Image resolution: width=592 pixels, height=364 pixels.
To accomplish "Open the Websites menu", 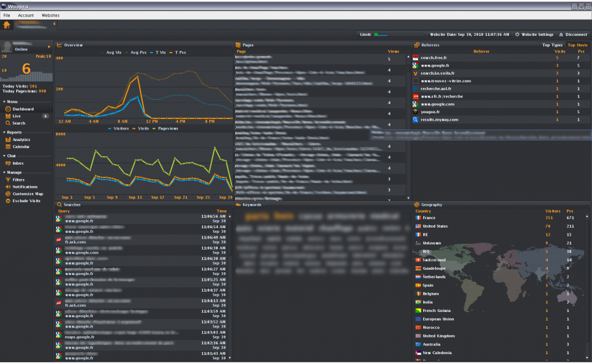I will click(50, 16).
